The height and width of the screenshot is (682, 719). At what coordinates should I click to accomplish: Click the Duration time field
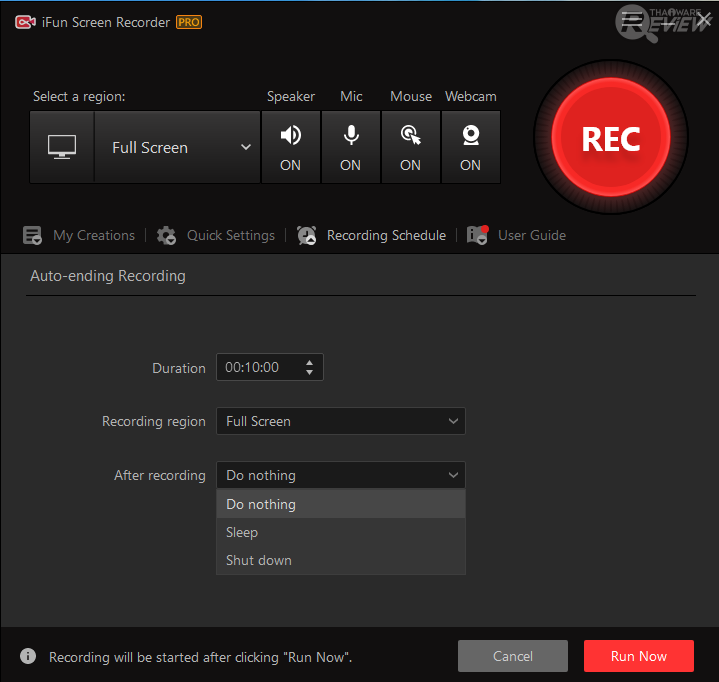[270, 367]
